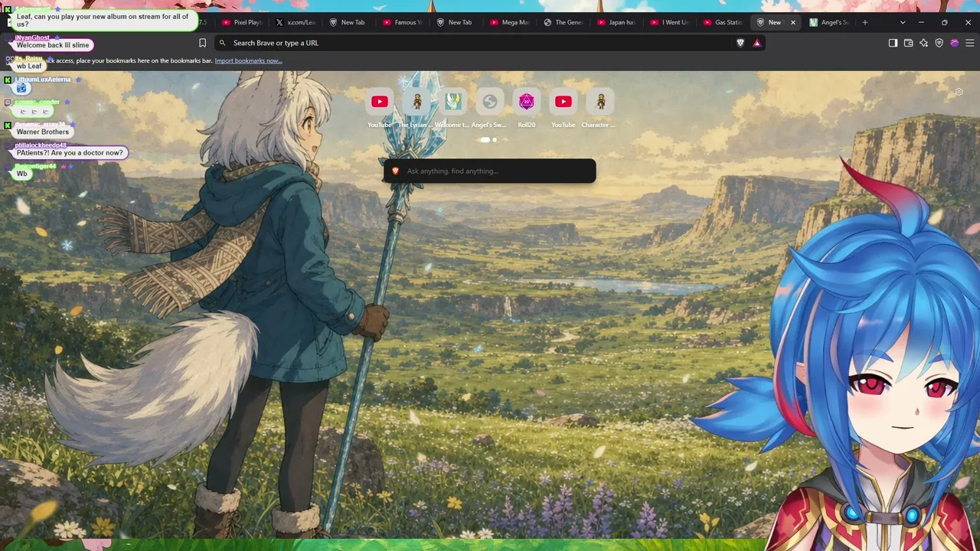Click the Import bookmarks now link
This screenshot has height=551, width=980.
[x=248, y=60]
